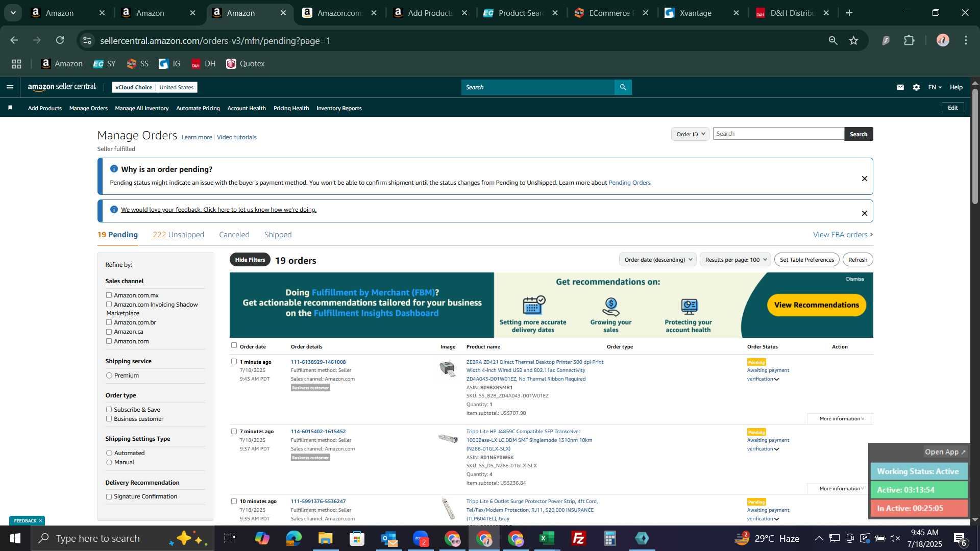Click View Recommendations button
Image resolution: width=980 pixels, height=551 pixels.
[x=816, y=305]
